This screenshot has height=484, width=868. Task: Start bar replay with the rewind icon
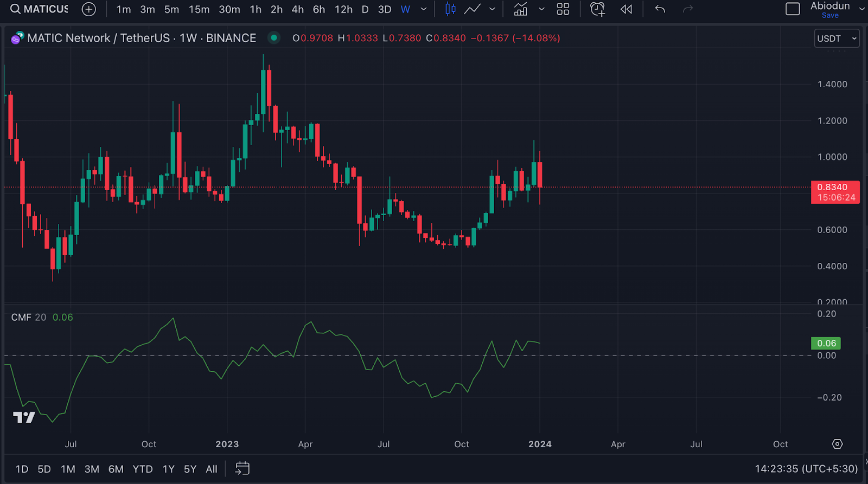(x=626, y=9)
